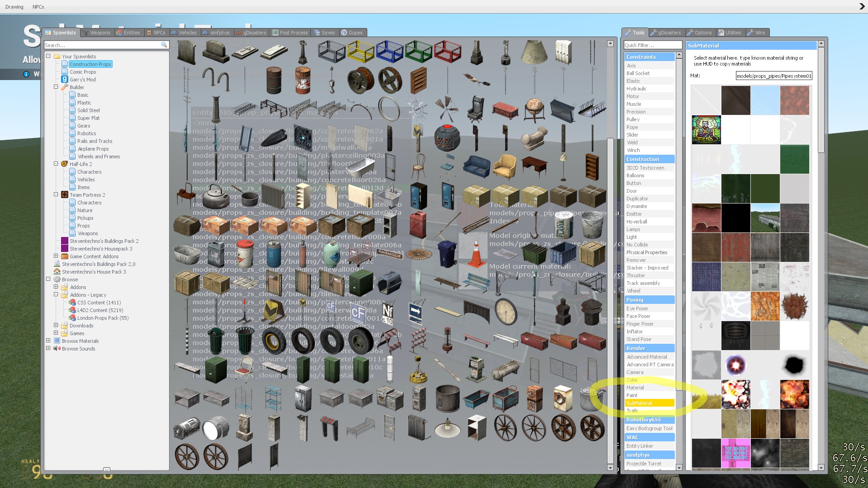Image resolution: width=868 pixels, height=488 pixels.
Task: Open L4D2 Content (5219) in tree
Action: click(100, 310)
